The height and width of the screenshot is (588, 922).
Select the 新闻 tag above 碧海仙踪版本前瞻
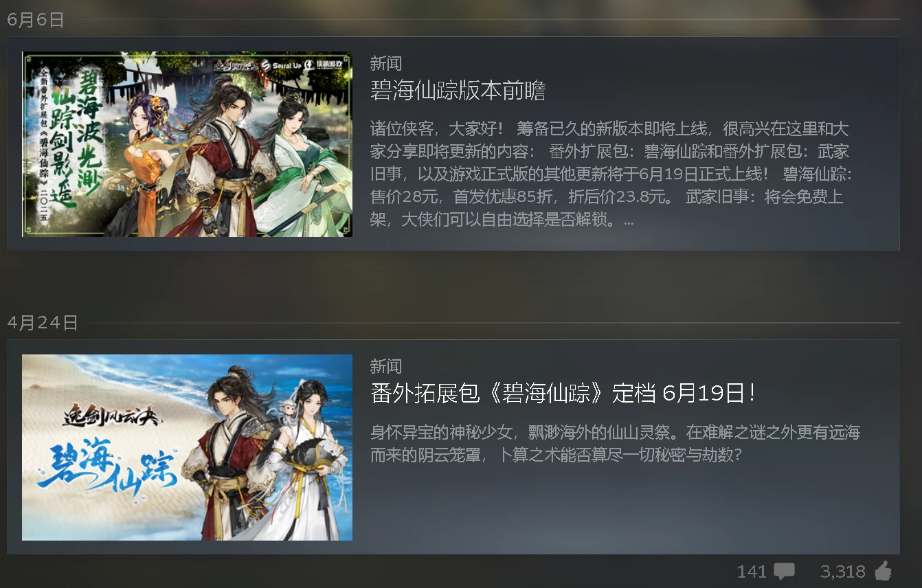[x=385, y=63]
